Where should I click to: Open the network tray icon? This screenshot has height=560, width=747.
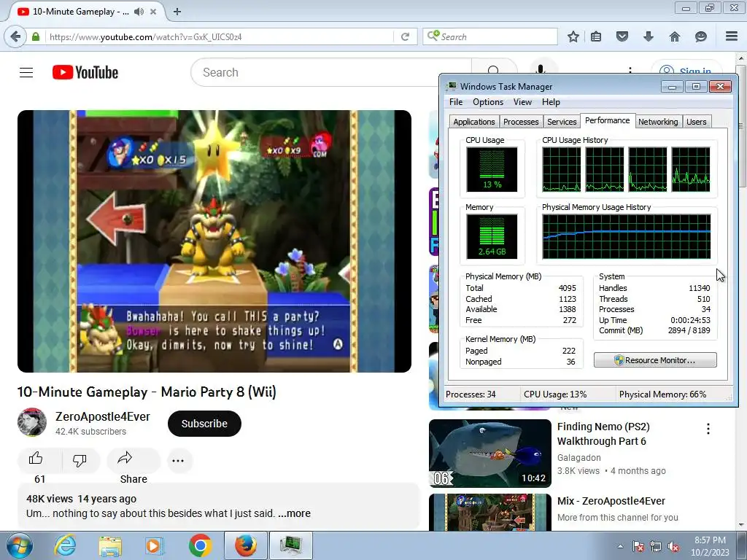[656, 546]
